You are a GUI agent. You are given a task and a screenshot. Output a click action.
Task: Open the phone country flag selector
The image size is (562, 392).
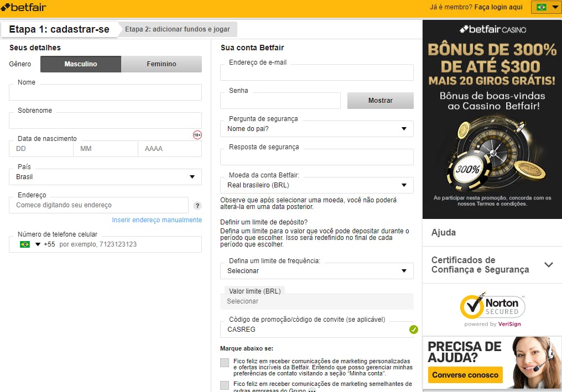point(30,244)
